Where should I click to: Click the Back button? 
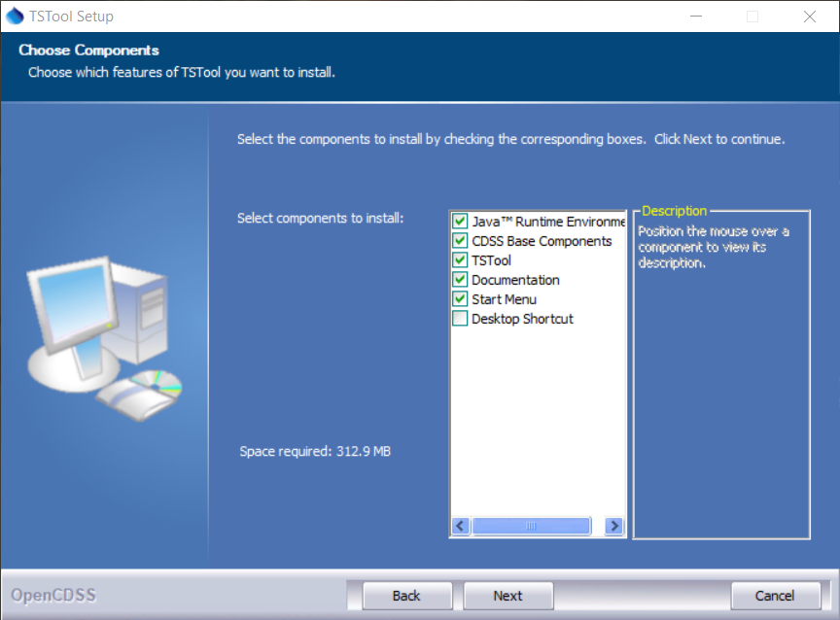pos(407,596)
